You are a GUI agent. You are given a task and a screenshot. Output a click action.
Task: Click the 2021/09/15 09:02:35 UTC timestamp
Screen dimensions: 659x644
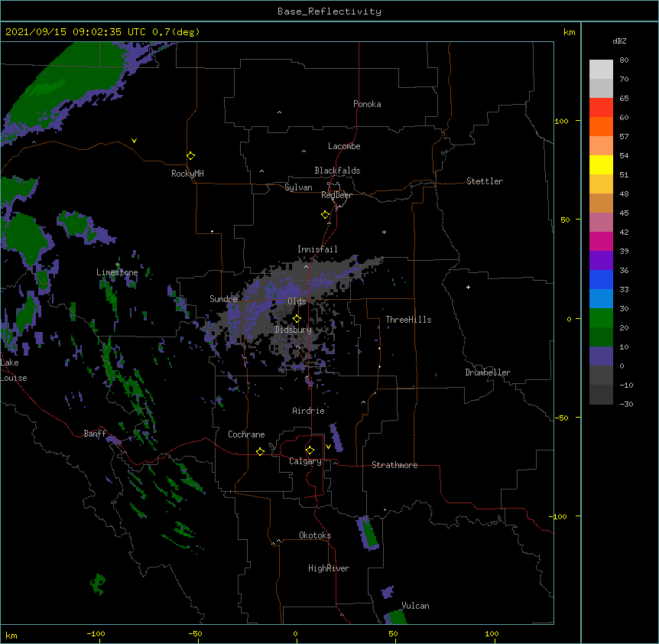click(75, 32)
